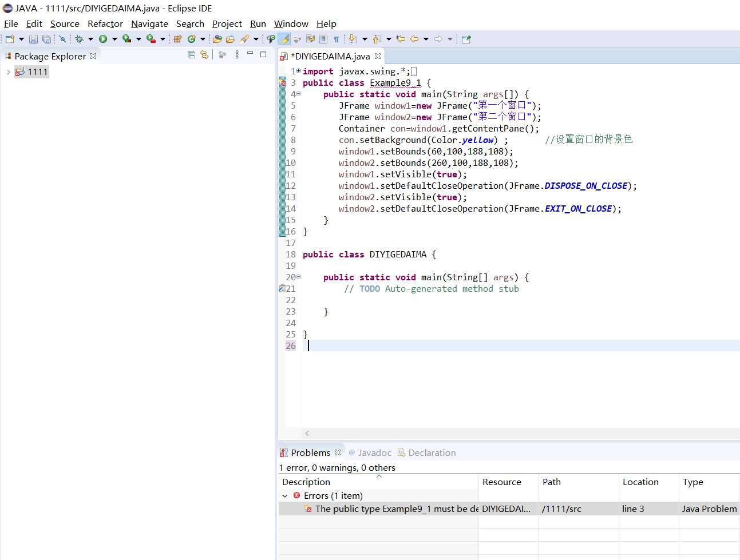Screen dimensions: 740x560
Task: Expand folded imports on line 1
Action: [x=298, y=71]
